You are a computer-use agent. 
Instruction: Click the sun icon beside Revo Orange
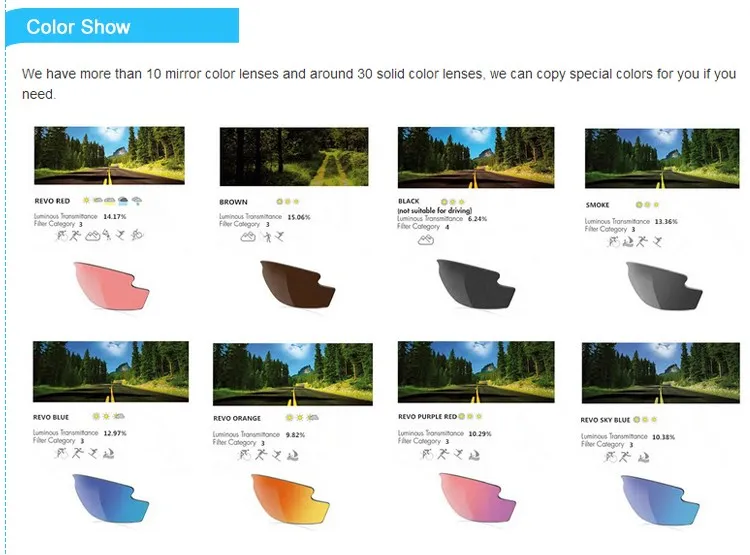tap(289, 416)
